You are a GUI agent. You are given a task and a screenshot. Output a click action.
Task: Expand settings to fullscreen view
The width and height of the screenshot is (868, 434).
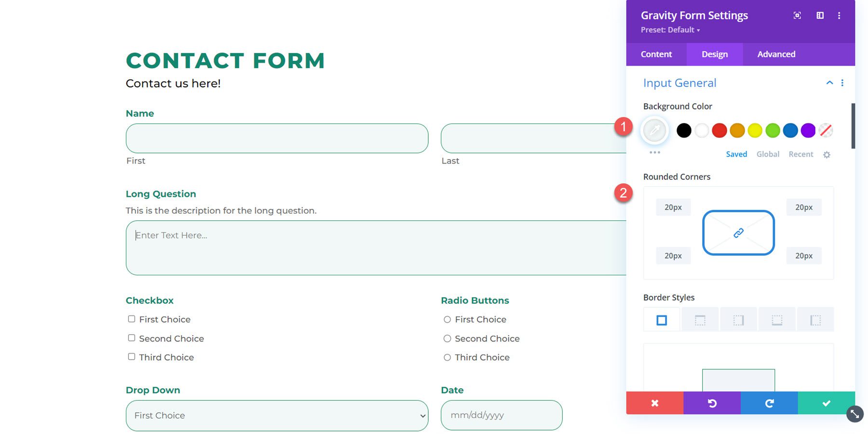pos(797,15)
